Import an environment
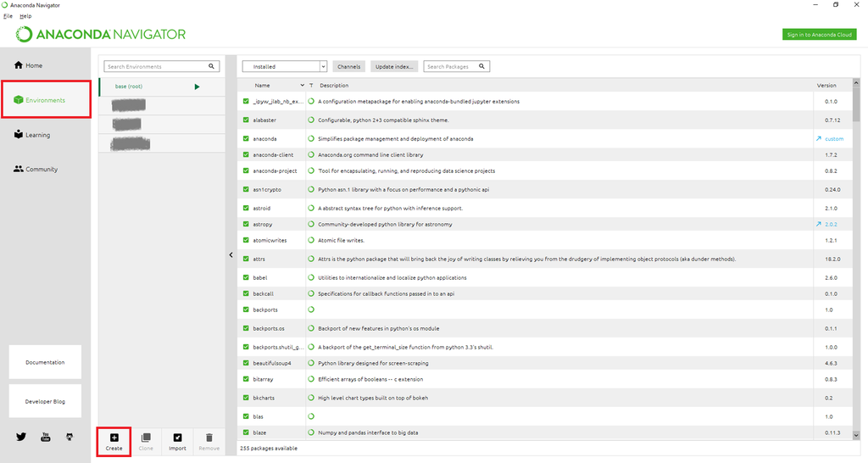The image size is (868, 463). [x=177, y=442]
